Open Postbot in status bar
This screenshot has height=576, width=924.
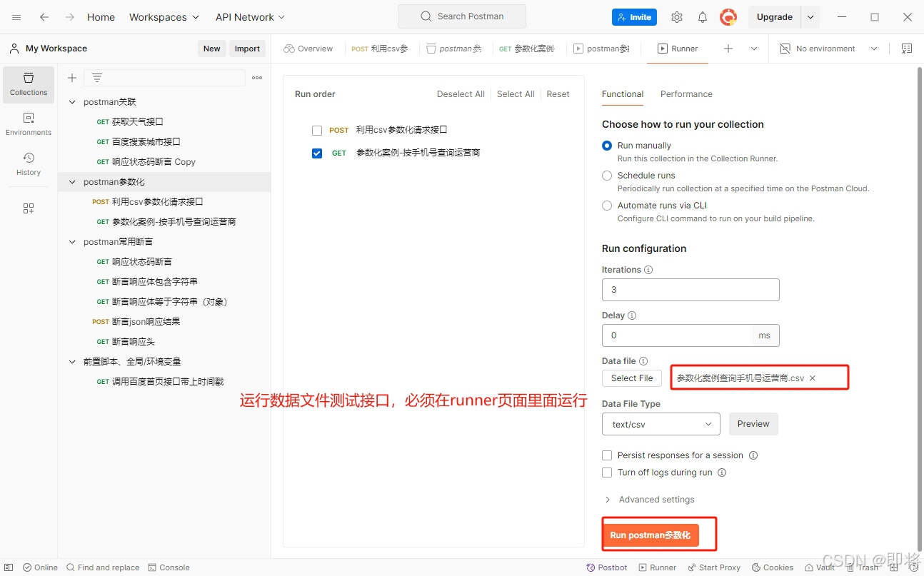click(x=607, y=567)
